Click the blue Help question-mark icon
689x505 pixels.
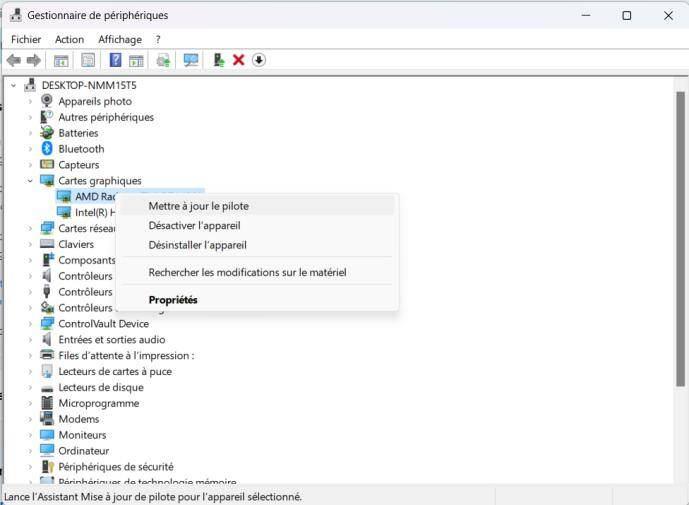coord(115,60)
